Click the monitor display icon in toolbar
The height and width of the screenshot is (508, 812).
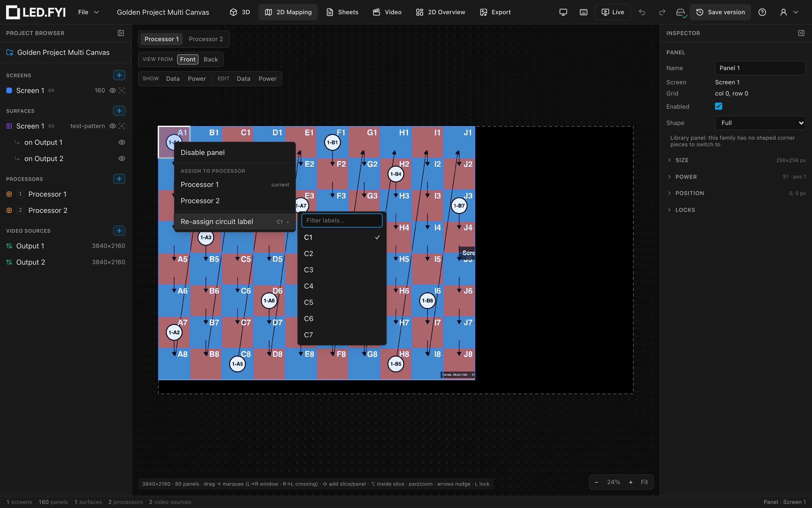pyautogui.click(x=563, y=12)
